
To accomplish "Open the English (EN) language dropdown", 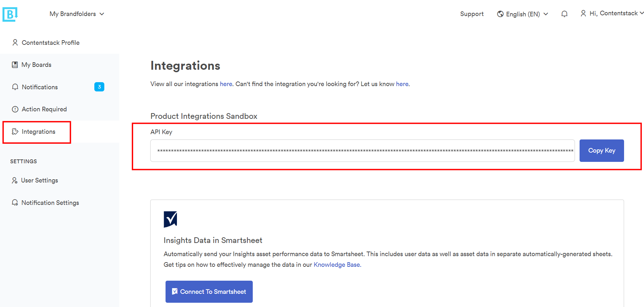I will [523, 14].
